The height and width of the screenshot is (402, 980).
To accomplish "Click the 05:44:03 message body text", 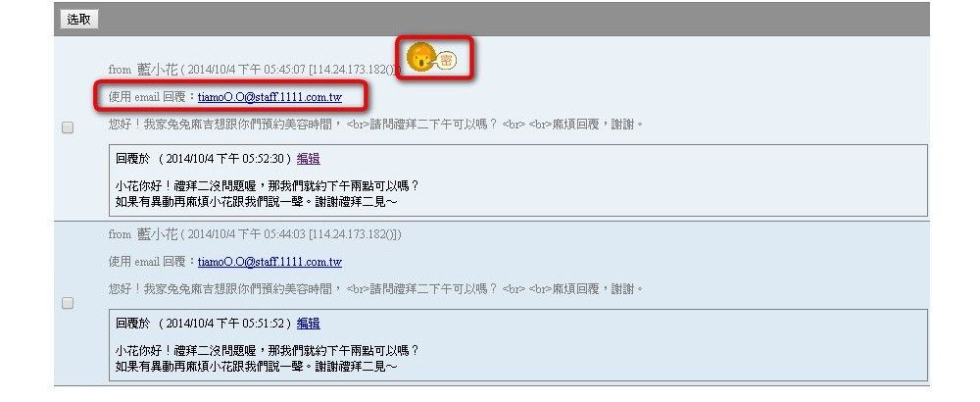I will click(x=375, y=289).
